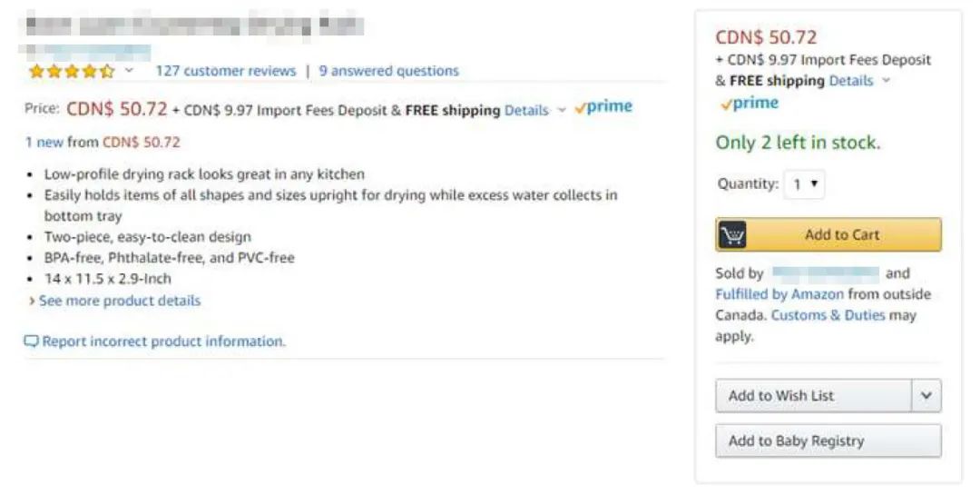This screenshot has height=495, width=980.
Task: Click the Prime logo beside the price line
Action: point(603,107)
